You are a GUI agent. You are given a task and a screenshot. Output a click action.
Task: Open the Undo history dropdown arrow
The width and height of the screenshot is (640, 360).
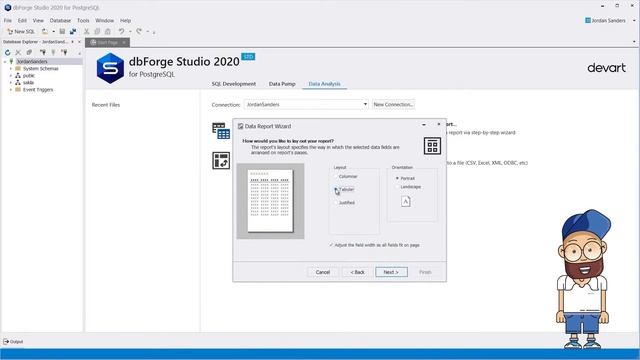pos(130,31)
